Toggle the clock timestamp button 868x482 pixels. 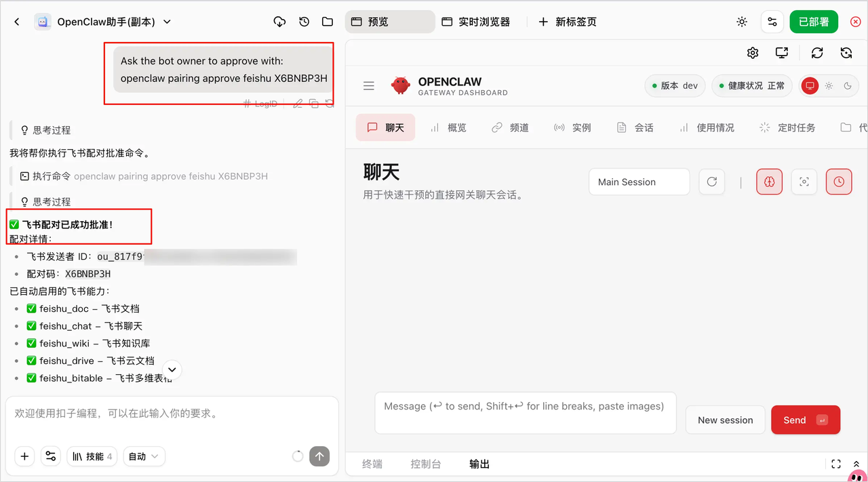tap(839, 182)
